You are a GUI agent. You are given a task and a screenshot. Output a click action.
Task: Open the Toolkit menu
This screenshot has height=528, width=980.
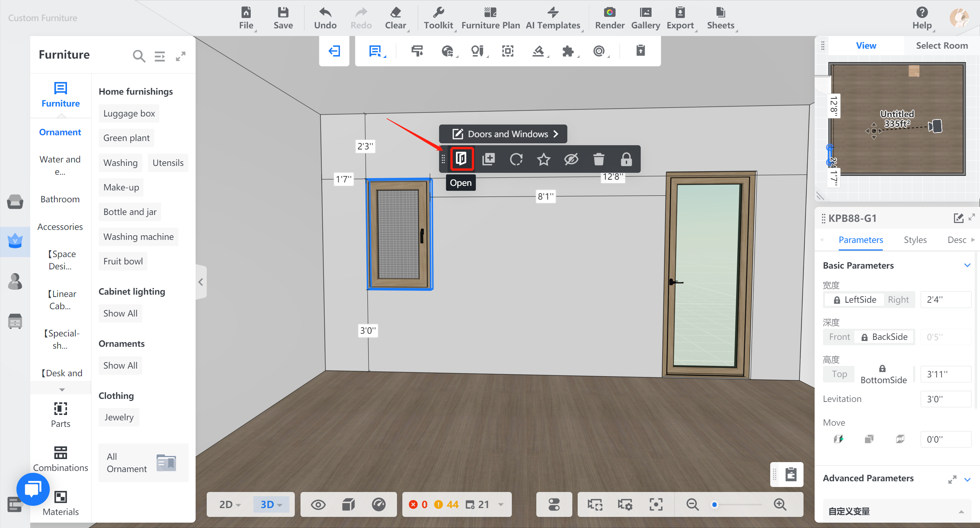[x=438, y=18]
